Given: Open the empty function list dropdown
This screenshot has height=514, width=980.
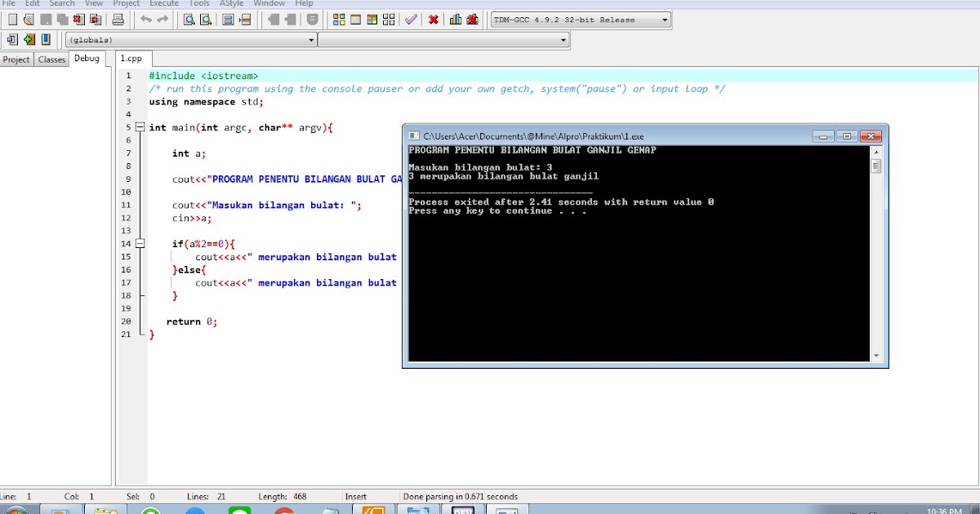Looking at the screenshot, I should click(x=443, y=39).
